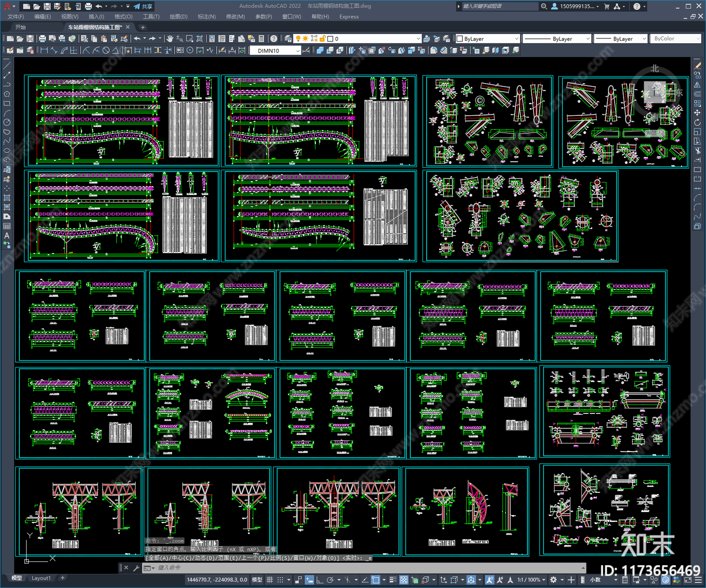Image resolution: width=706 pixels, height=588 pixels.
Task: Click the 模型 button in status bar
Action: pos(257,580)
